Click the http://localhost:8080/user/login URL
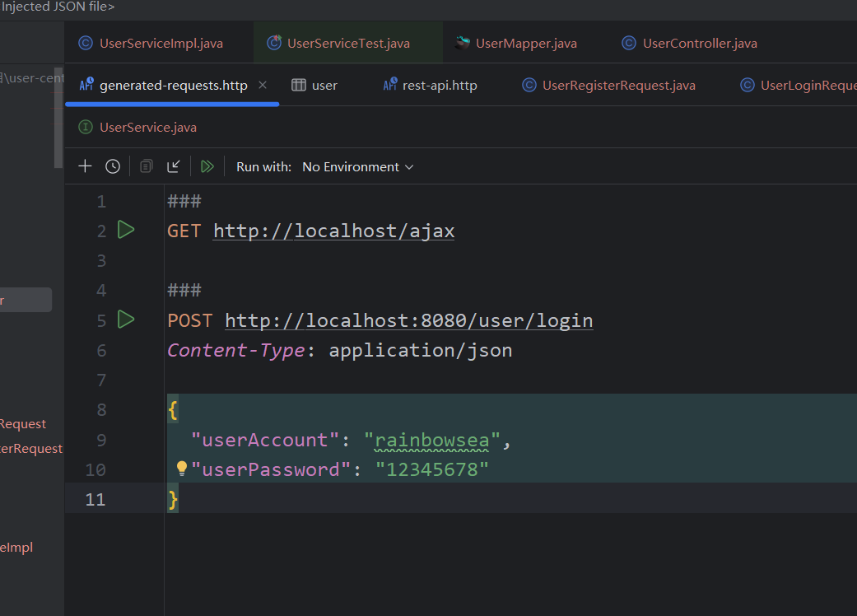This screenshot has height=616, width=857. (x=408, y=320)
